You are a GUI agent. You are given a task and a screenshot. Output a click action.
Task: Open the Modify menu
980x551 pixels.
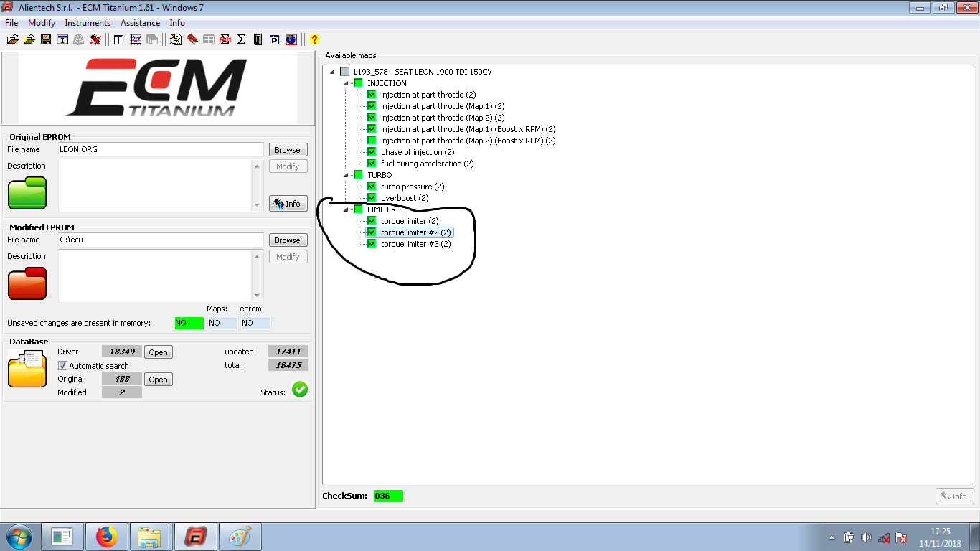pos(42,23)
